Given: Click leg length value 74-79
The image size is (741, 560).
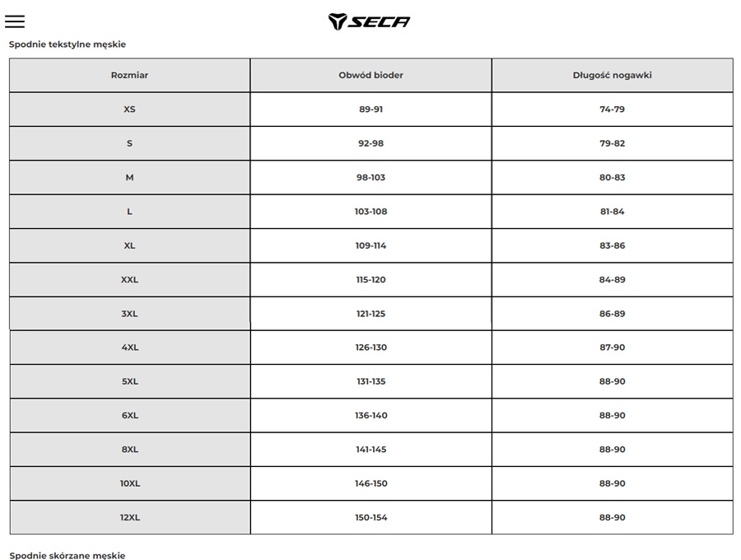Looking at the screenshot, I should (612, 110).
